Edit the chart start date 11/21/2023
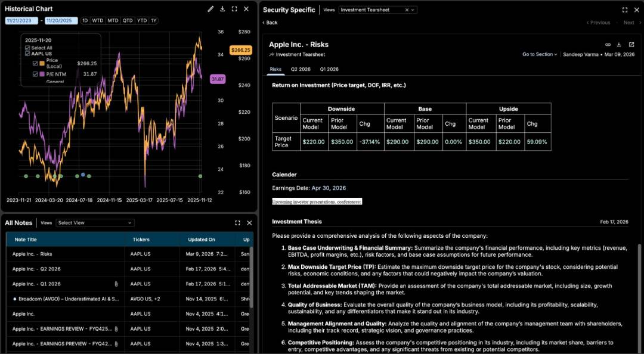This screenshot has height=354, width=644. point(22,20)
